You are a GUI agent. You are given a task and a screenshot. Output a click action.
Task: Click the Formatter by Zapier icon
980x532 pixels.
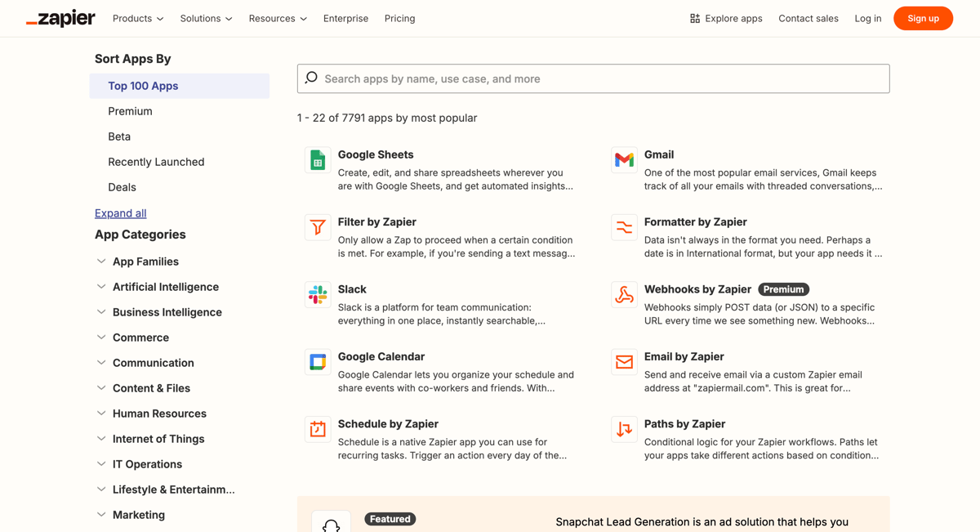(624, 227)
